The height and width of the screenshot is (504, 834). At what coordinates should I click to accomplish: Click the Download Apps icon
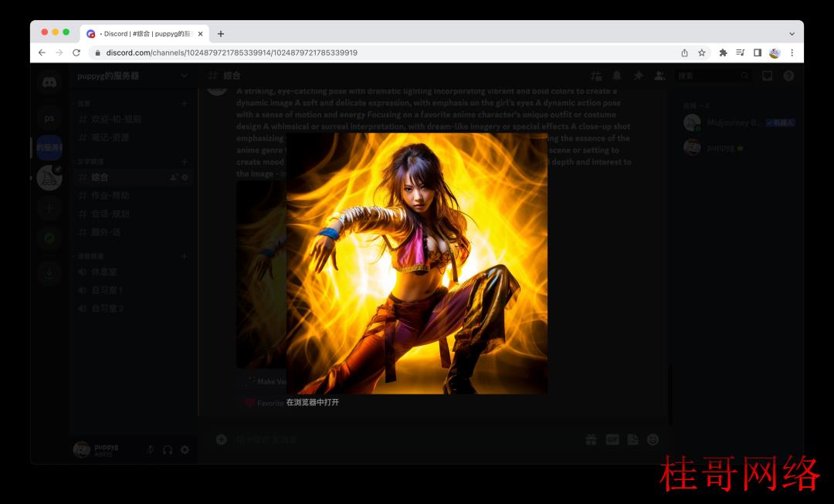pyautogui.click(x=49, y=273)
